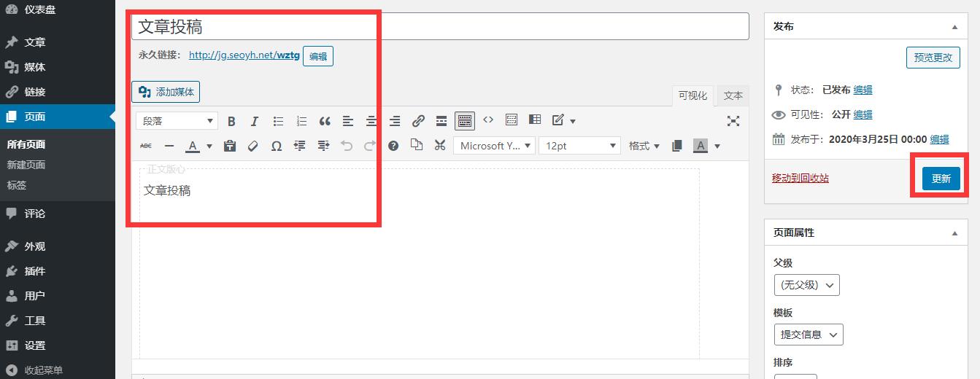This screenshot has width=980, height=379.
Task: Click the page title field 文章投稿
Action: 440,26
